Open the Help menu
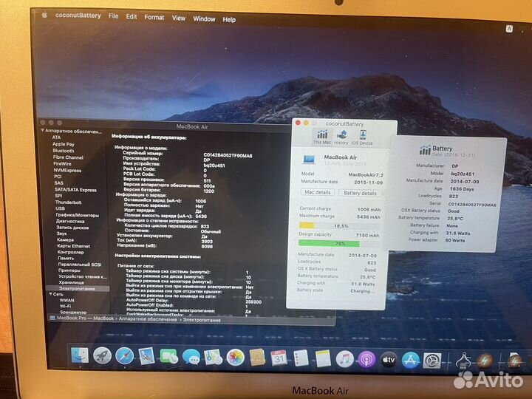The image size is (532, 399). [x=229, y=19]
